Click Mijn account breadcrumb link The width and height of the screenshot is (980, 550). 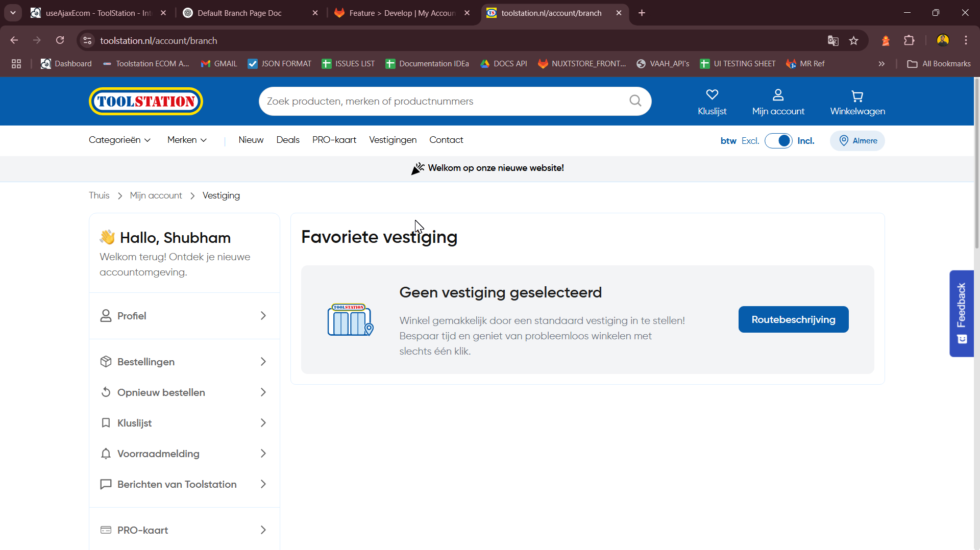[156, 195]
